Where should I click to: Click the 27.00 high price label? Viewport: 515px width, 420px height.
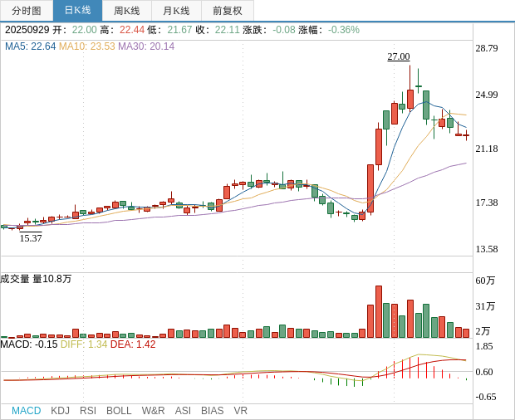[x=399, y=56]
